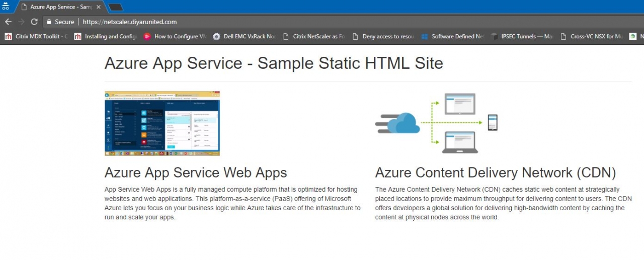Click the incognito icon at top-left
This screenshot has height=260, width=644.
pyautogui.click(x=6, y=7)
